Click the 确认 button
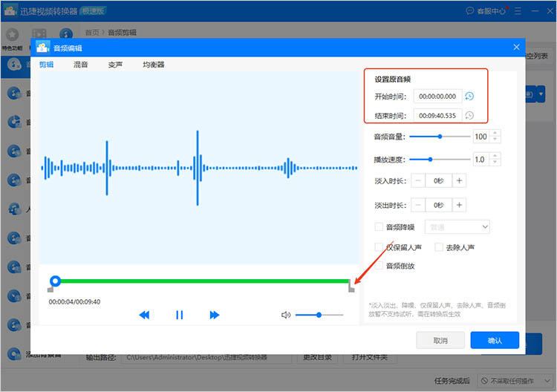Screen dimensions: 557x392 [x=495, y=341]
